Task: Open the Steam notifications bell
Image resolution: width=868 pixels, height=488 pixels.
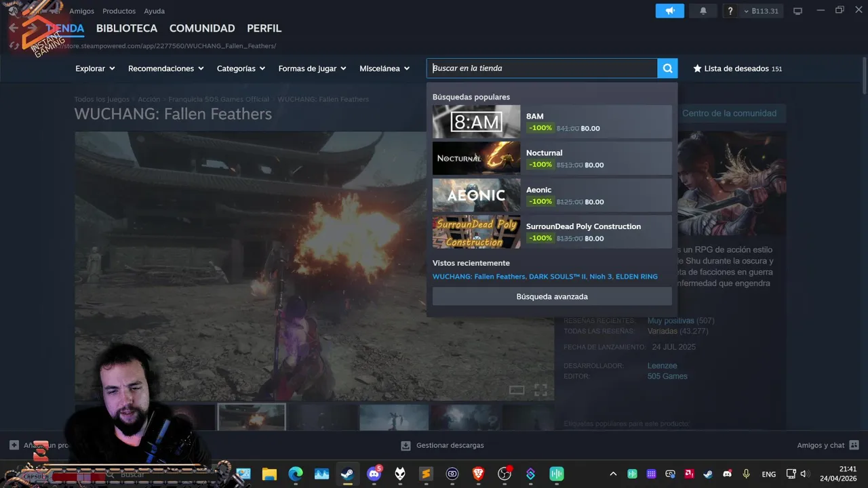Action: click(703, 11)
